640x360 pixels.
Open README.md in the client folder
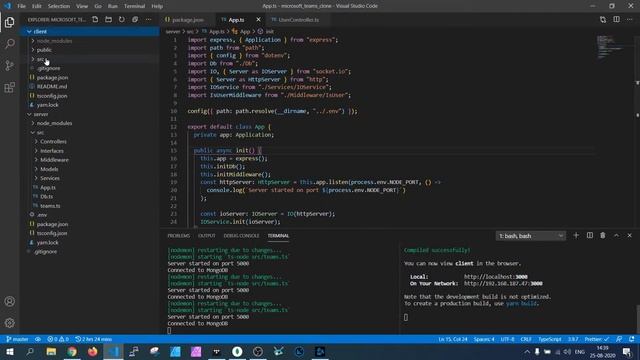[90, 87]
